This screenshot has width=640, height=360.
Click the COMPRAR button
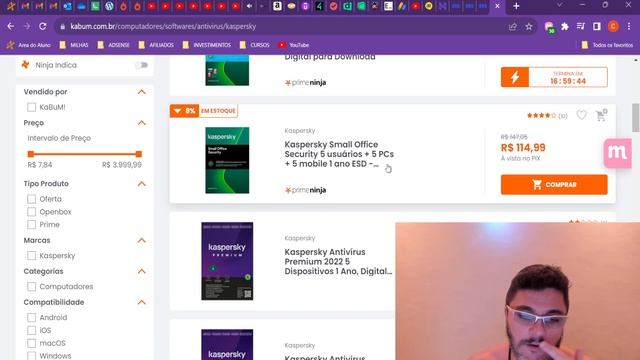(x=554, y=184)
